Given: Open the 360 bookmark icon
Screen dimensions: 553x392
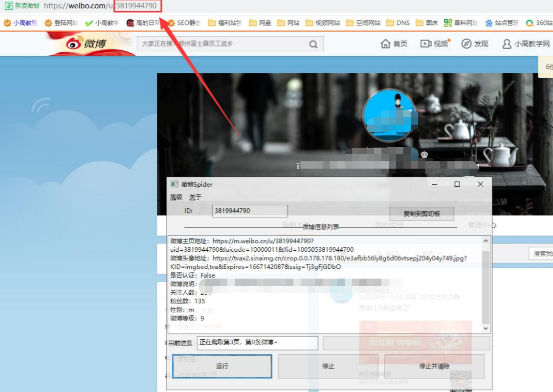Looking at the screenshot, I should (x=530, y=22).
